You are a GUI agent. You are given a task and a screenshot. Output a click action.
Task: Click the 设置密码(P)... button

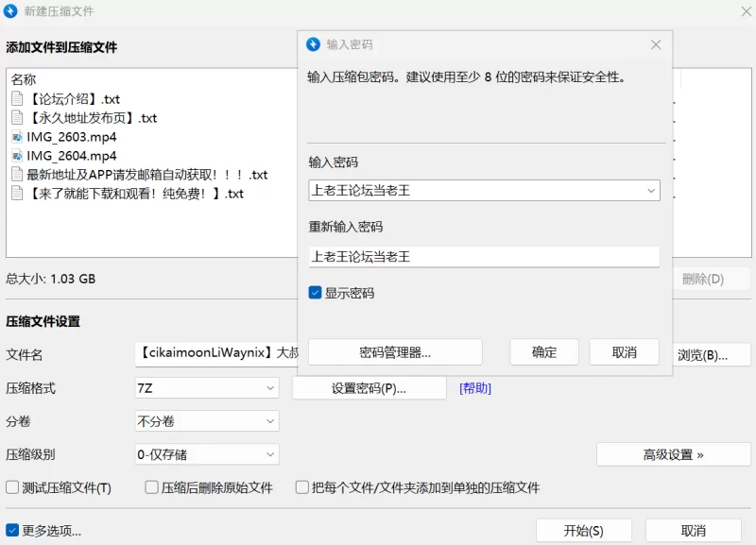pos(369,388)
